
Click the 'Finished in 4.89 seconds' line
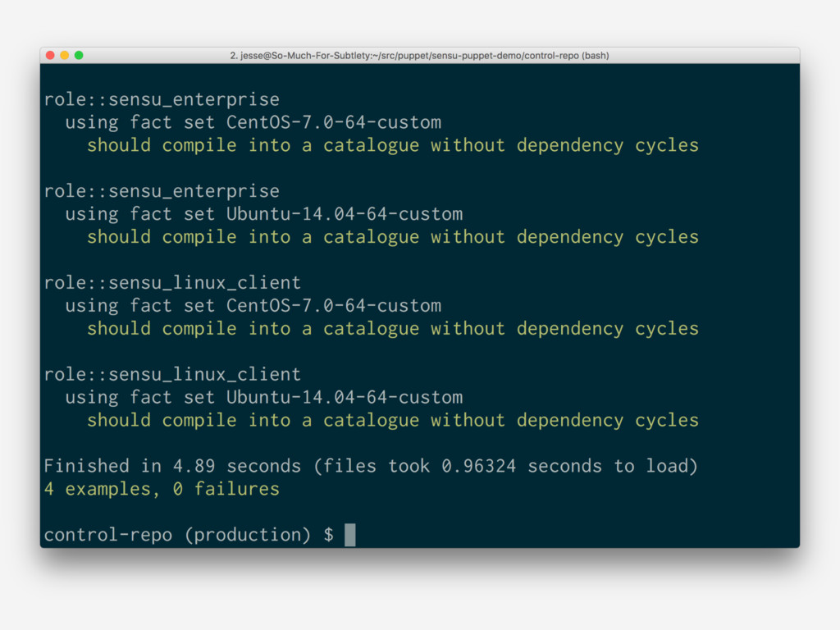click(x=372, y=466)
